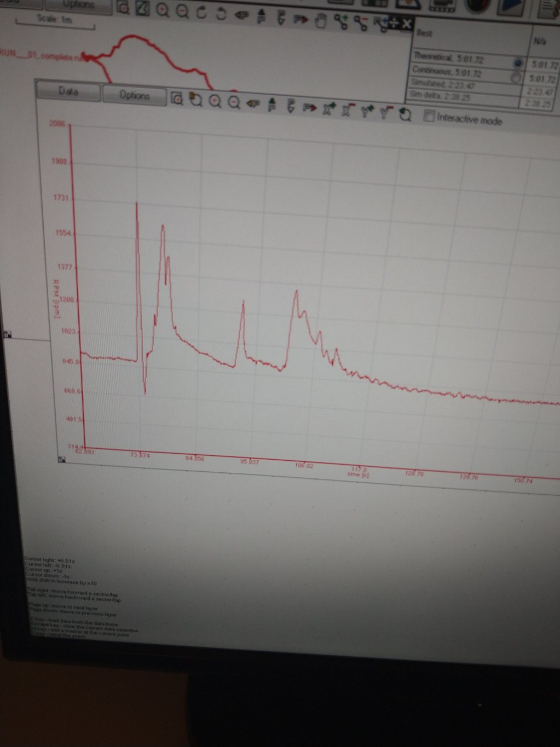Select the 'Continuous, 5:01.72' row label
The height and width of the screenshot is (747, 560).
446,72
